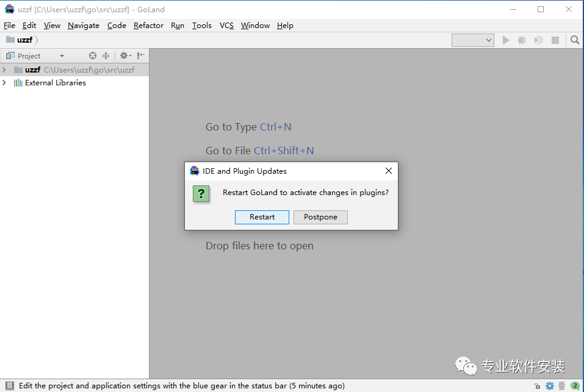The height and width of the screenshot is (392, 584).
Task: Maximize the GoLand window
Action: 541,9
